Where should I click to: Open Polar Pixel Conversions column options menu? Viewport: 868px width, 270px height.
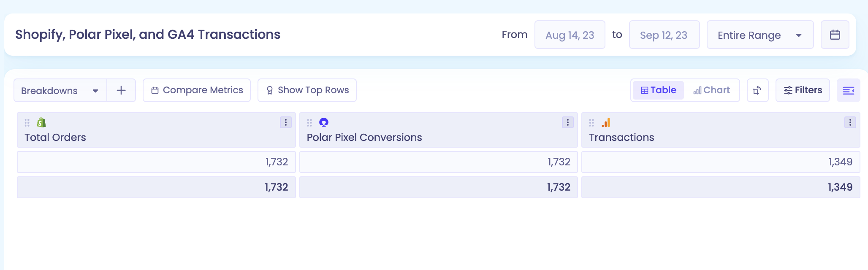pos(568,122)
